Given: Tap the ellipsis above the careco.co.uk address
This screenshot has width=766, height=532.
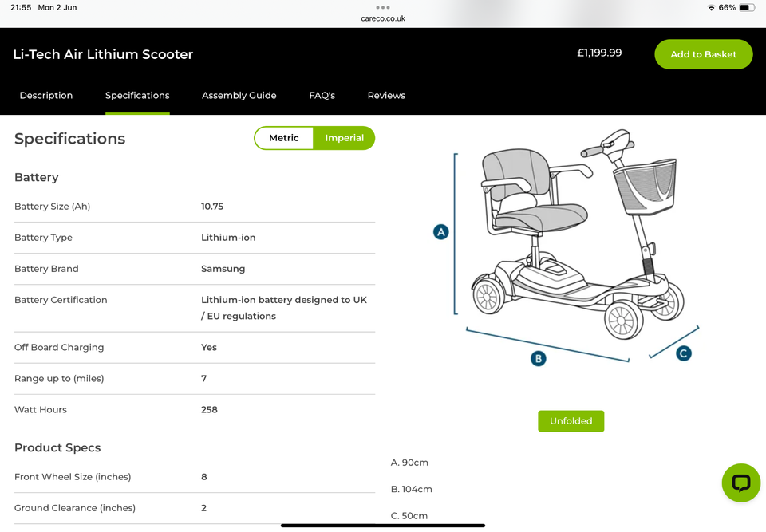Looking at the screenshot, I should coord(382,7).
